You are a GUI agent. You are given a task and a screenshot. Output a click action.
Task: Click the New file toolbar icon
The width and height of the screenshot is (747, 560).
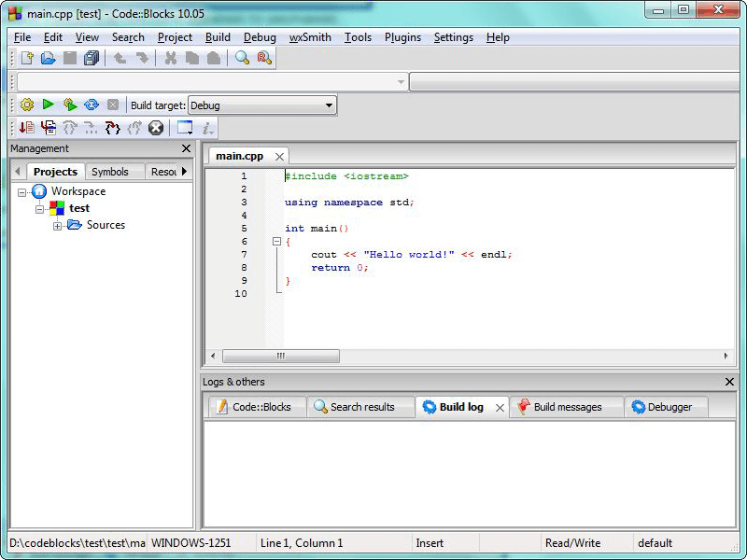point(27,58)
